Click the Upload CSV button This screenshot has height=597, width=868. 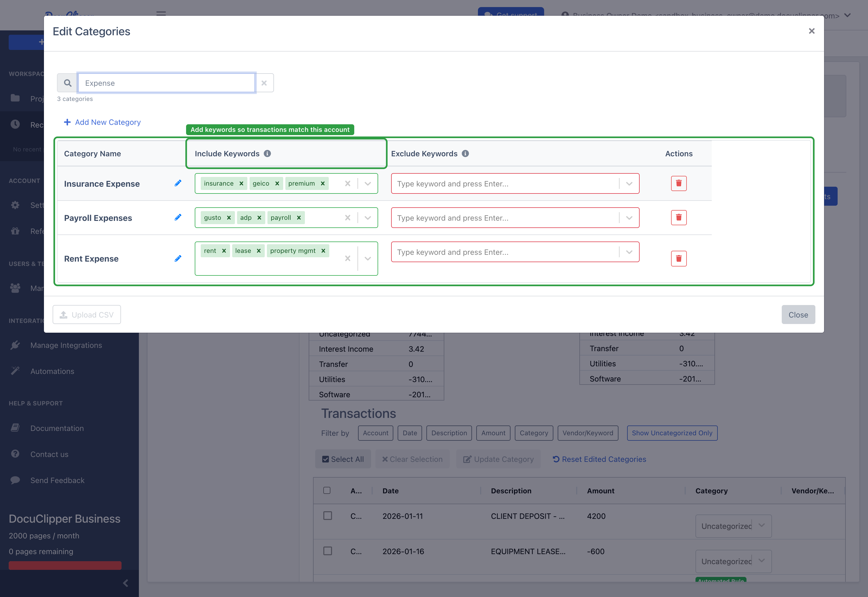tap(87, 315)
